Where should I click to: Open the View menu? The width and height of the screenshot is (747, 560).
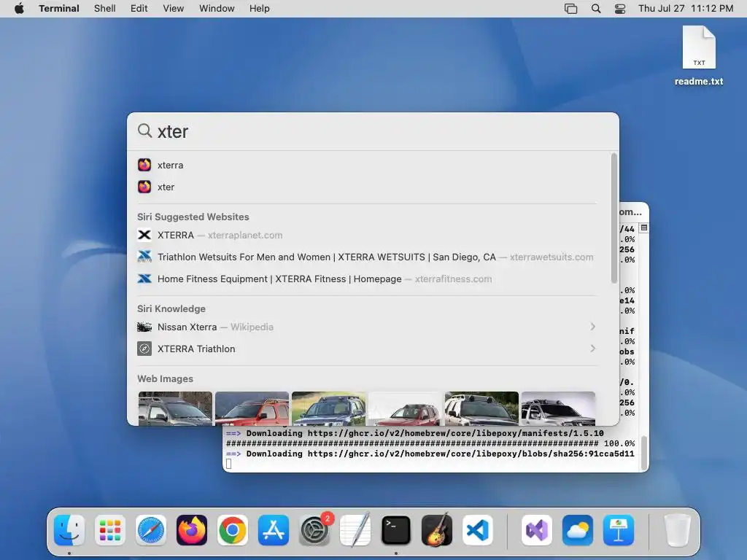click(174, 9)
